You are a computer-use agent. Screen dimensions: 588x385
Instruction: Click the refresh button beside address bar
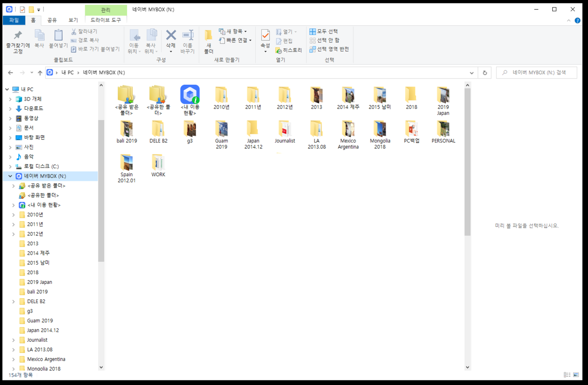click(x=485, y=73)
